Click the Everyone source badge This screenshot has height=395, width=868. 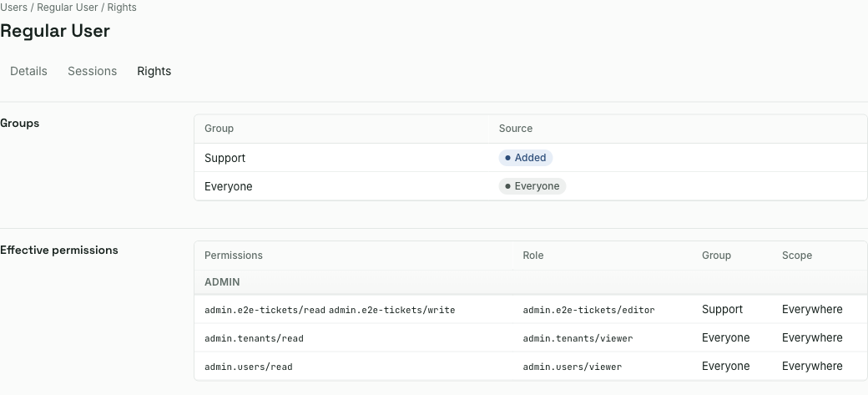[532, 186]
